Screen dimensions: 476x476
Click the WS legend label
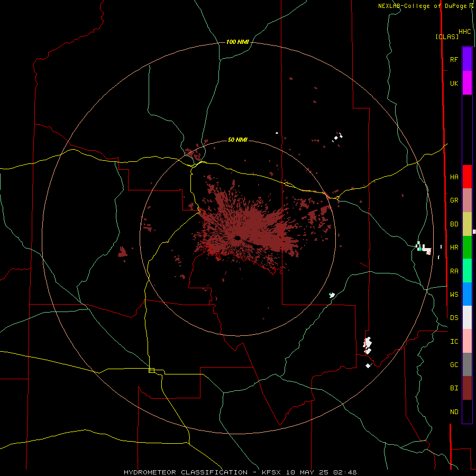[x=454, y=294]
